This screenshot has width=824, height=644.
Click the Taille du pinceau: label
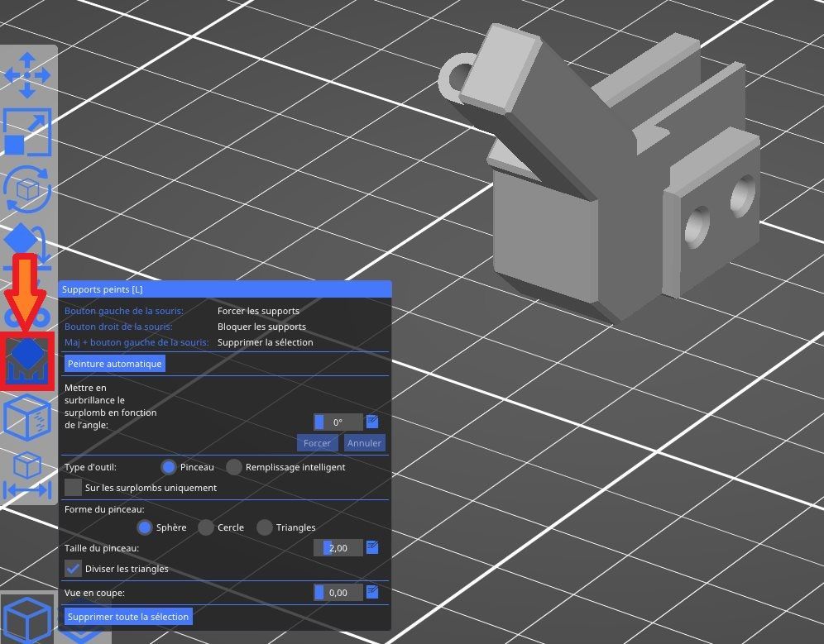[102, 548]
